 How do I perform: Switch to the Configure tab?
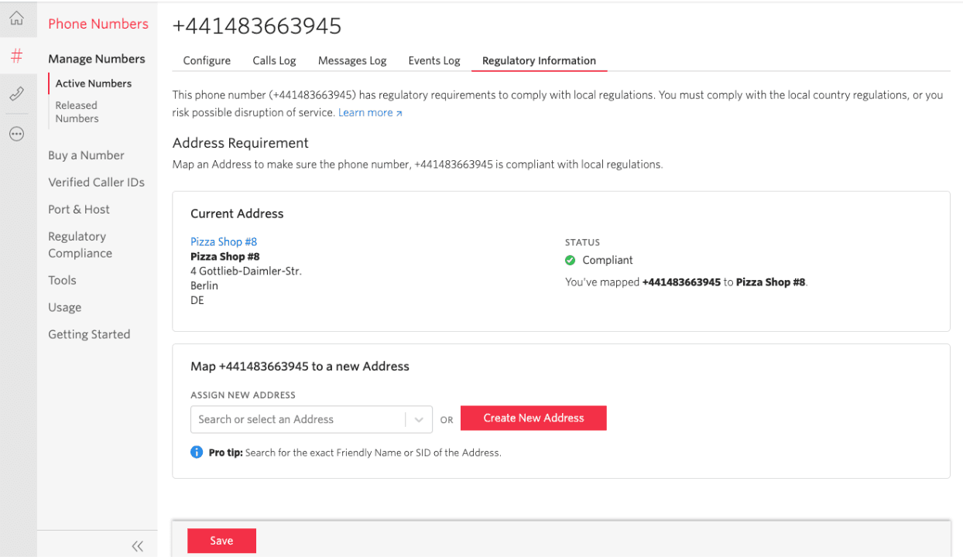click(207, 60)
